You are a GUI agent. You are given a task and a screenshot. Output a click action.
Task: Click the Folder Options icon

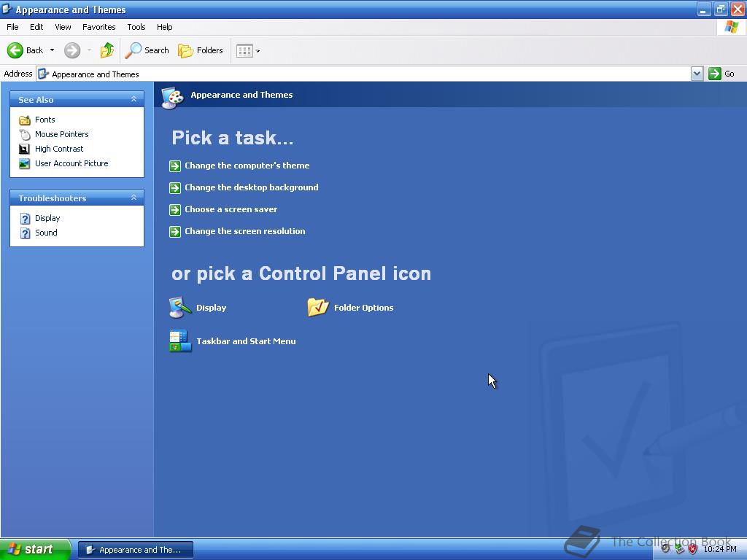[318, 308]
